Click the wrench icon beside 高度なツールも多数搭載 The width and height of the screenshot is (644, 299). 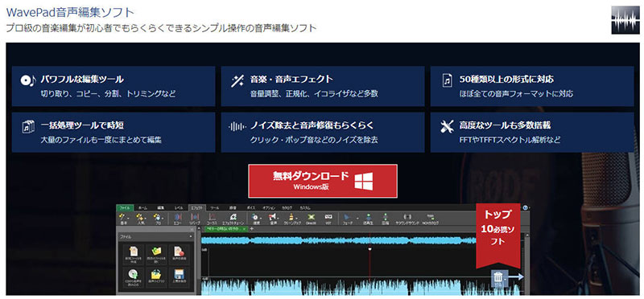tap(447, 126)
